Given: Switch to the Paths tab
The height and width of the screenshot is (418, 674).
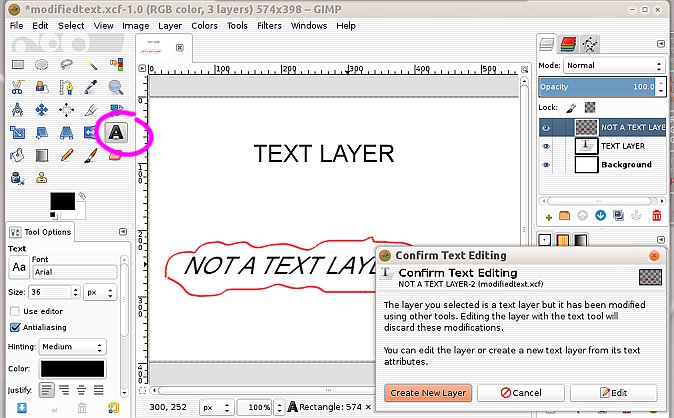Looking at the screenshot, I should pyautogui.click(x=589, y=44).
